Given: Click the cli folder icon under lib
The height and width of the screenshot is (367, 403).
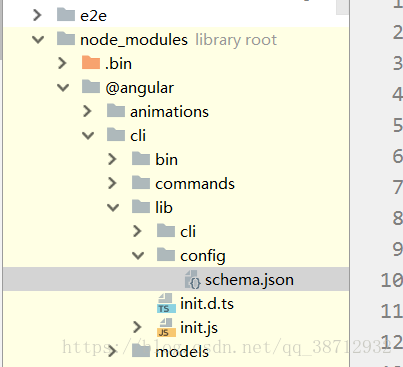Looking at the screenshot, I should click(166, 231).
